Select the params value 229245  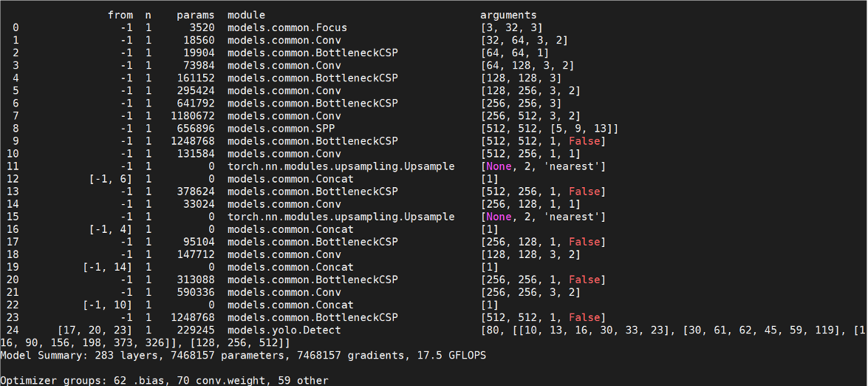click(196, 330)
